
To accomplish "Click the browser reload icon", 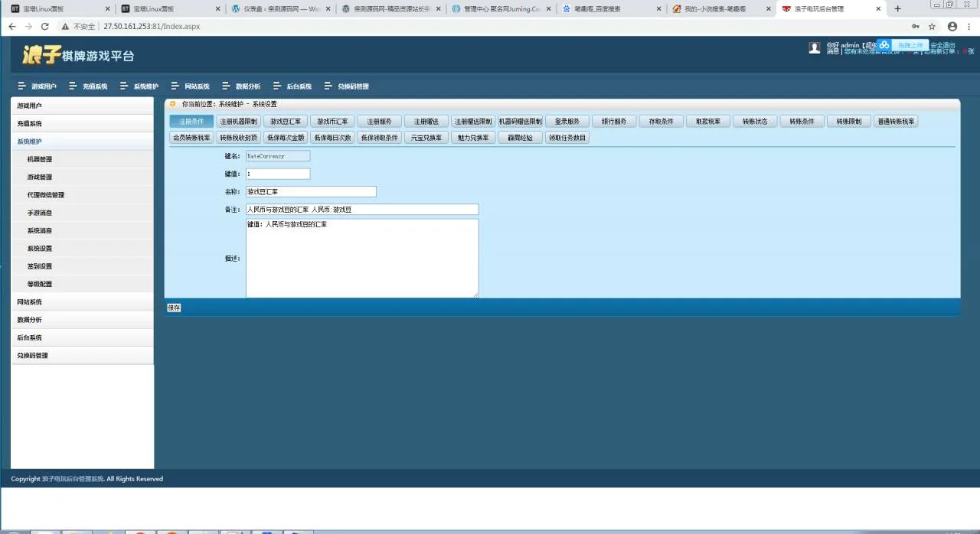I will 45,26.
